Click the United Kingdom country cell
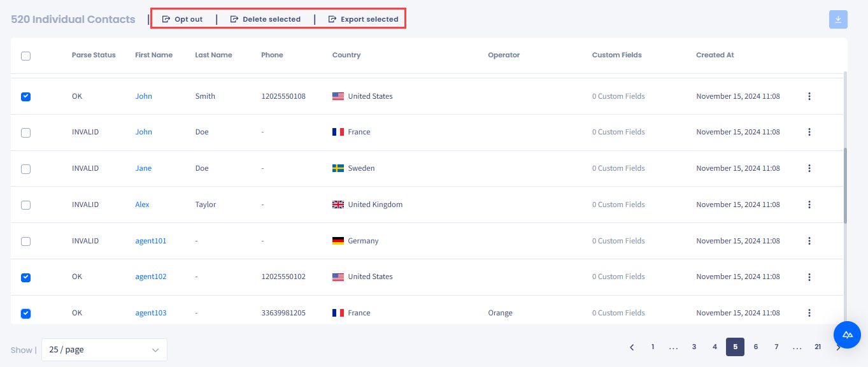The image size is (868, 367). [x=367, y=205]
